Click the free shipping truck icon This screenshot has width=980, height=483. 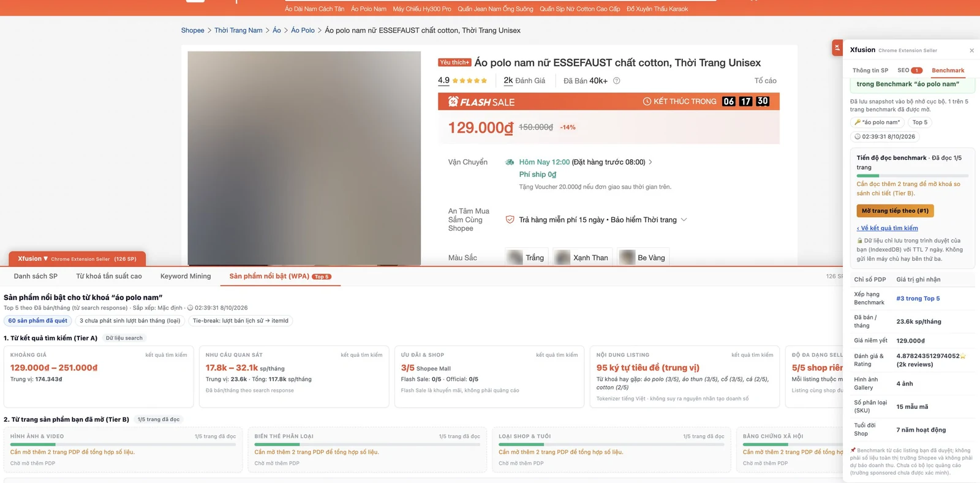click(x=510, y=162)
